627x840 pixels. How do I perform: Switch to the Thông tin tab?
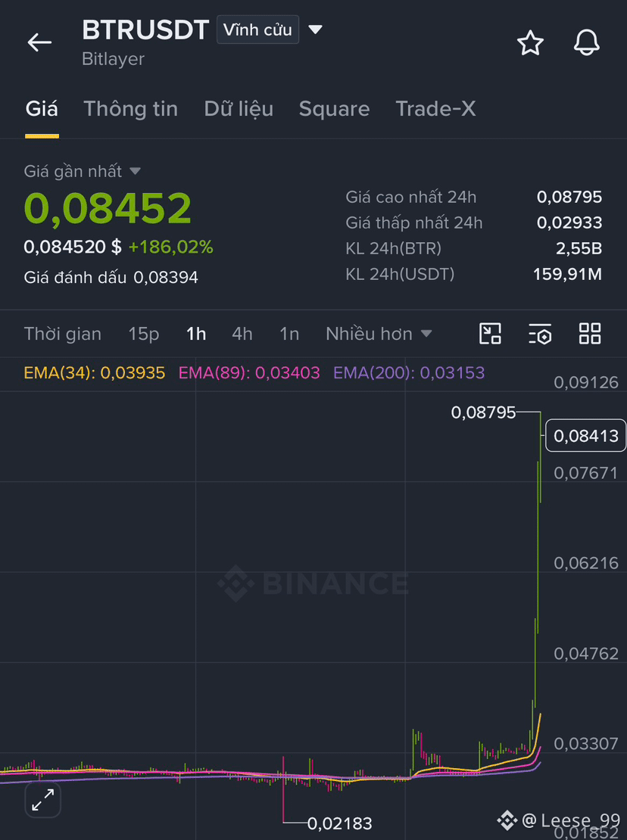pyautogui.click(x=130, y=109)
